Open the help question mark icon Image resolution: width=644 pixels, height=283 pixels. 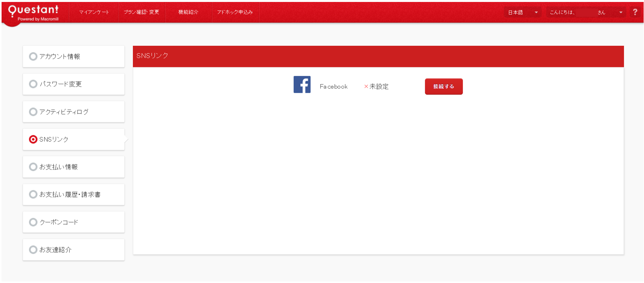635,12
